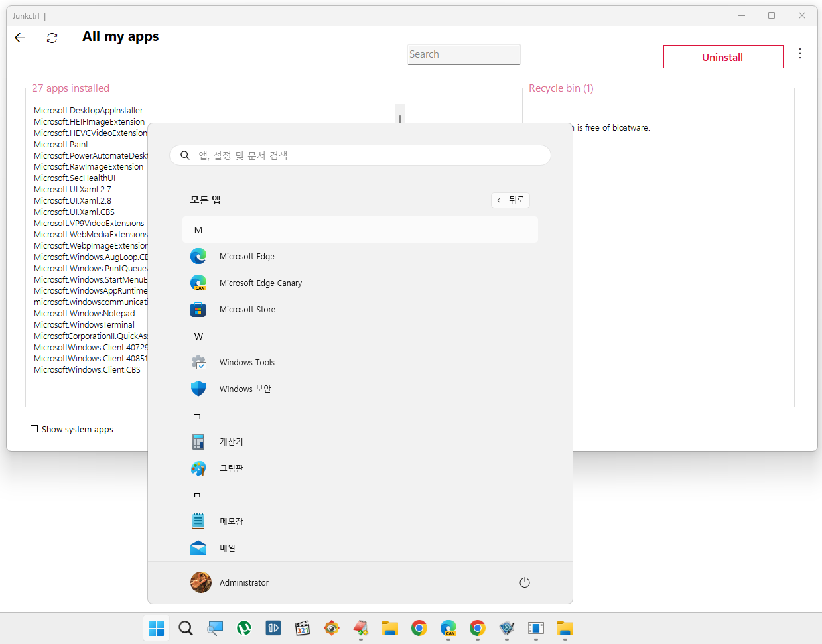
Task: Open Junkctrl three-dot options menu
Action: pyautogui.click(x=800, y=54)
